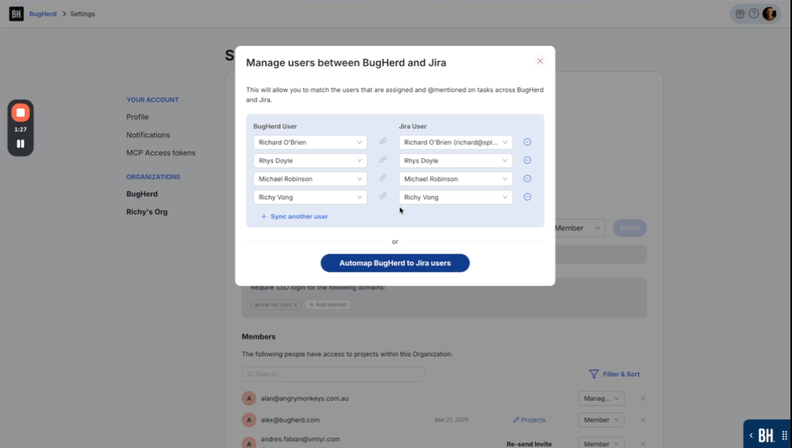Click the Invite button
The width and height of the screenshot is (792, 448).
[629, 228]
